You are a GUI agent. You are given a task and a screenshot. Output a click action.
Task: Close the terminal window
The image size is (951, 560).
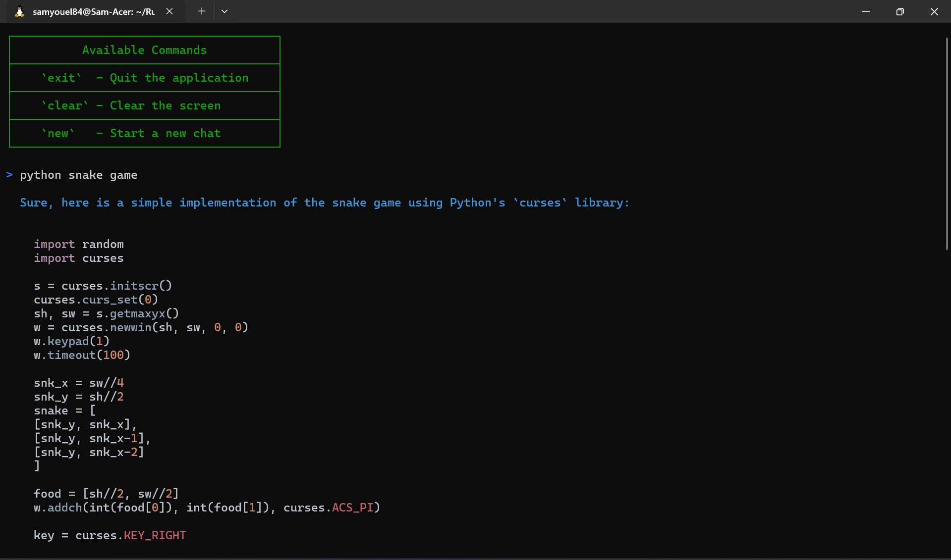[934, 11]
